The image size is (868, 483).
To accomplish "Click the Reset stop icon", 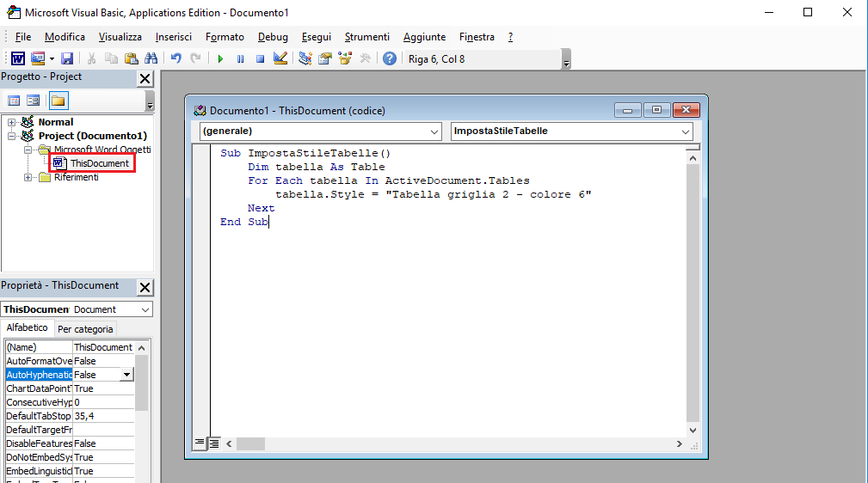I will coord(260,58).
